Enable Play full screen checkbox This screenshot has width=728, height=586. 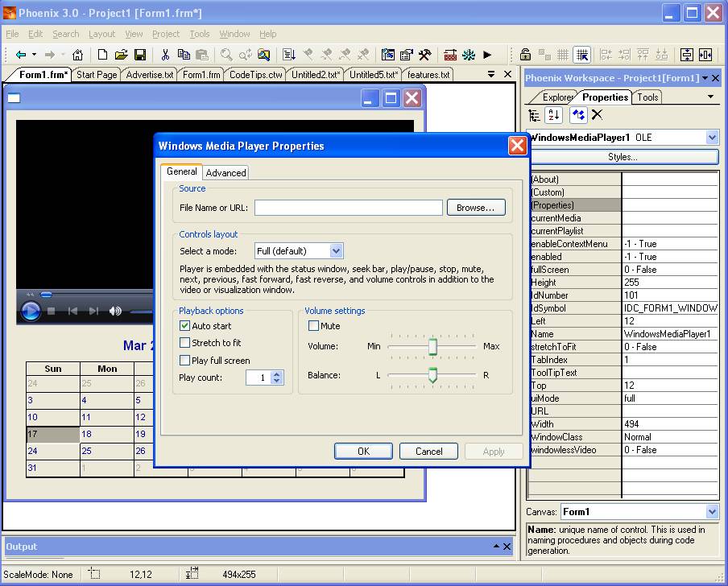click(x=184, y=360)
